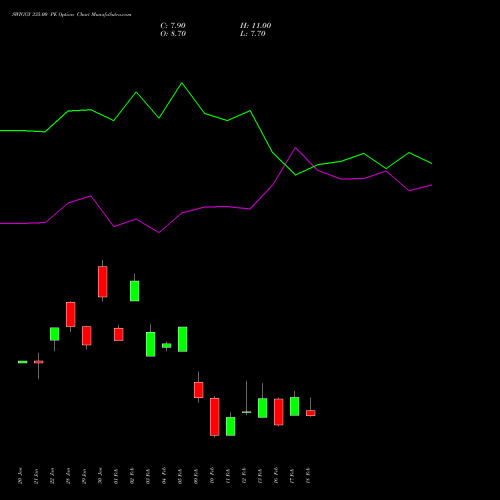This screenshot has height=500, width=500.
Task: Click the green candle for 17 Feb
Action: click(295, 406)
